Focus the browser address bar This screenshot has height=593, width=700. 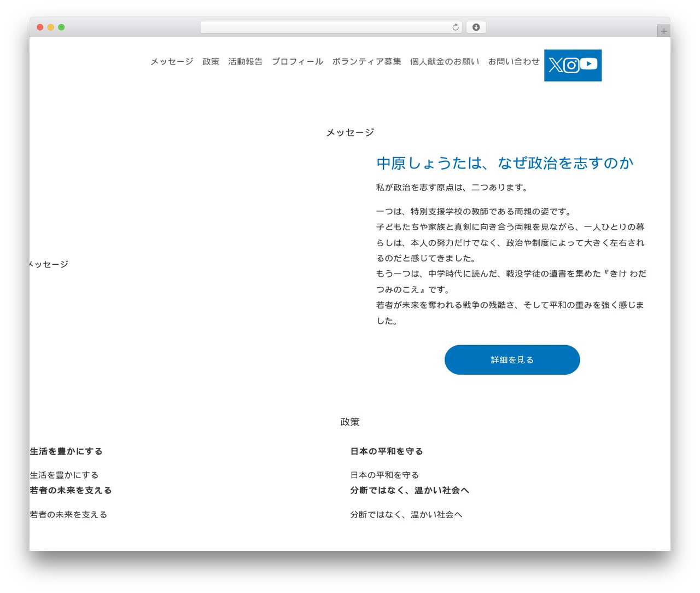click(x=331, y=27)
